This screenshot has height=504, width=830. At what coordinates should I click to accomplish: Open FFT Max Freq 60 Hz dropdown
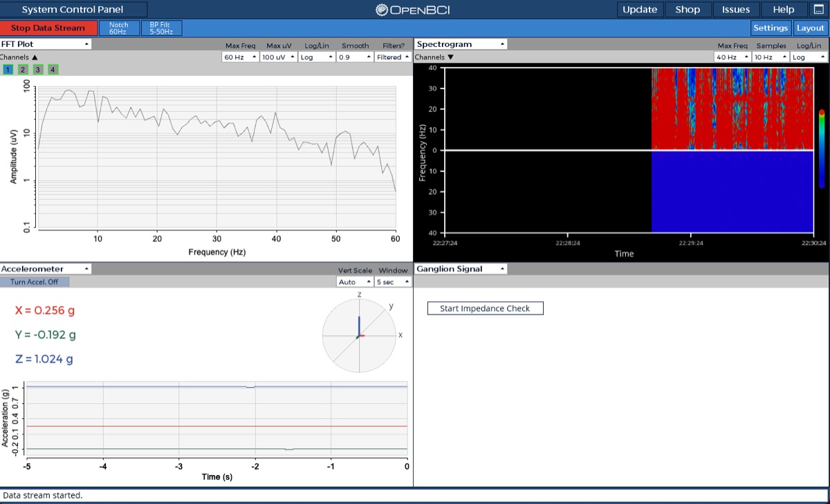(240, 57)
